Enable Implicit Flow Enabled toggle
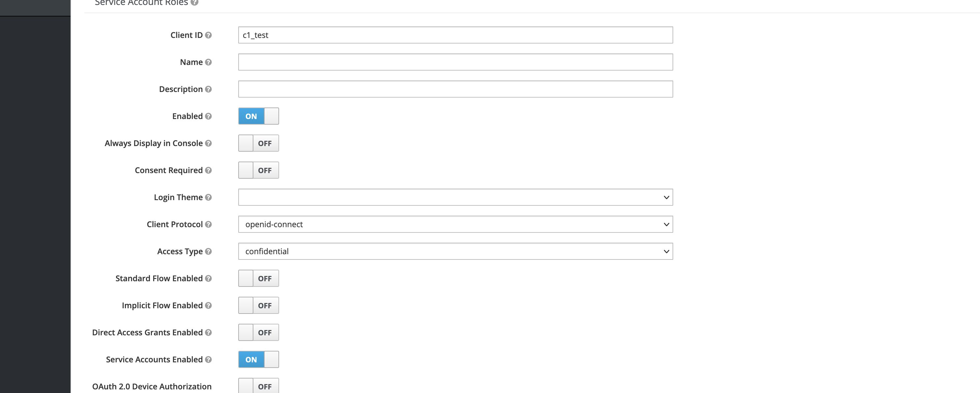980x393 pixels. [x=259, y=305]
